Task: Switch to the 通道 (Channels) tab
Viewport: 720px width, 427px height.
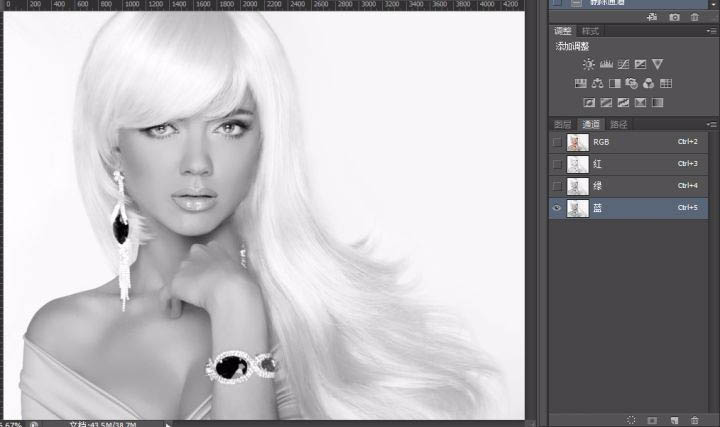Action: [591, 124]
